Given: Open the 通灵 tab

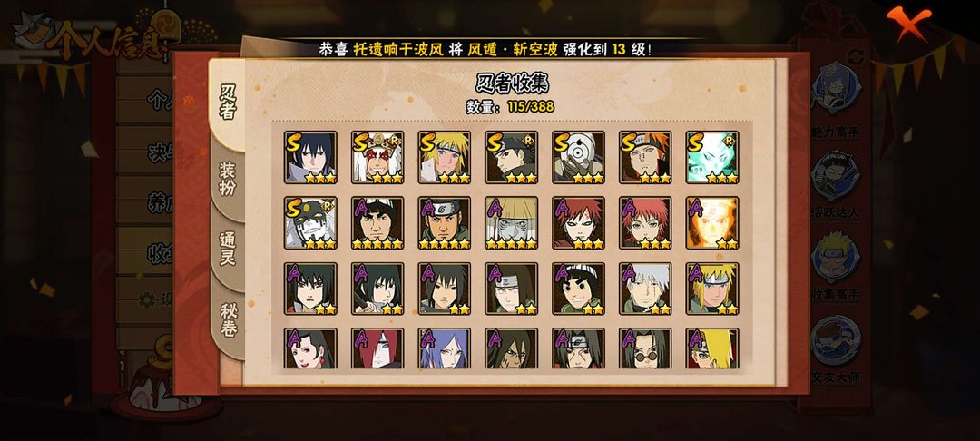Looking at the screenshot, I should tap(227, 249).
